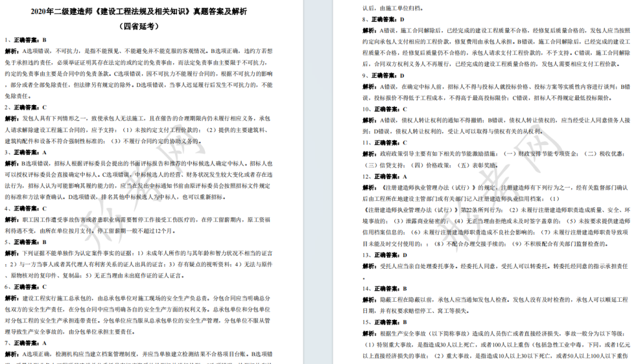The height and width of the screenshot is (364, 638).
Task: Select the line '12、正确答案：A'
Action: pyautogui.click(x=384, y=176)
